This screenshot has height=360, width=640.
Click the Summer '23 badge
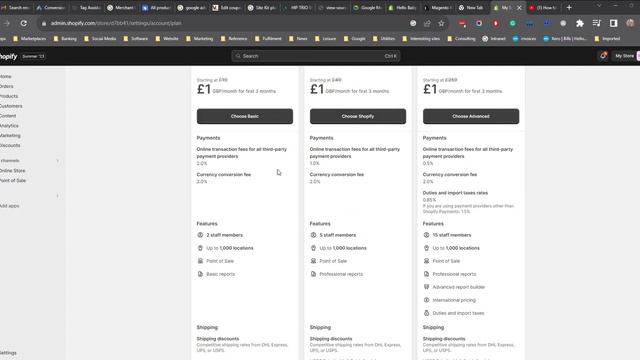point(33,56)
